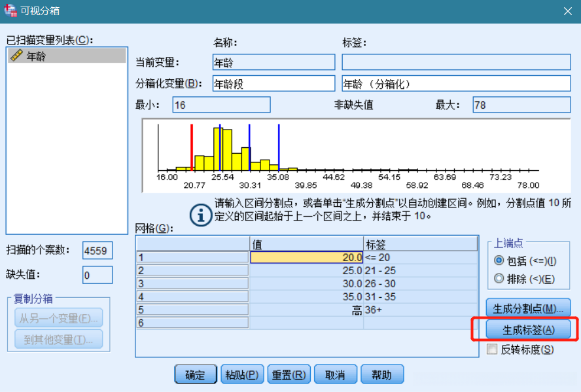The height and width of the screenshot is (392, 581).
Task: Click the 可视分箱 title bar icon
Action: [x=9, y=10]
